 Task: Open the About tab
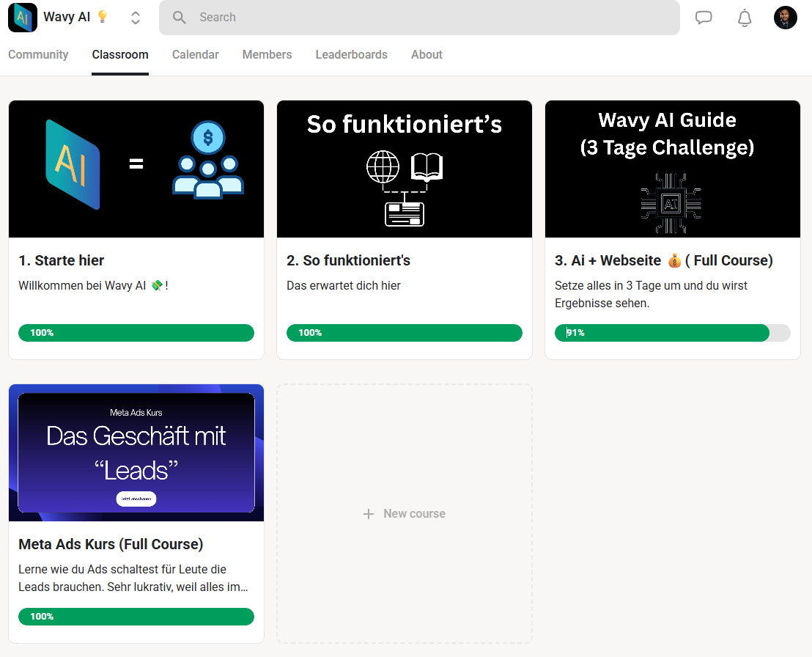click(427, 54)
